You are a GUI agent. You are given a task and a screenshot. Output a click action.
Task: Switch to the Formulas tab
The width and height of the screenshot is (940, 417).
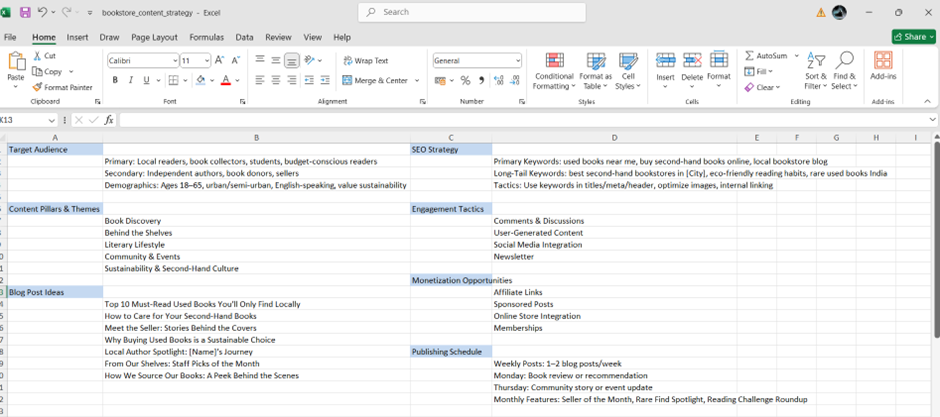[x=207, y=37]
